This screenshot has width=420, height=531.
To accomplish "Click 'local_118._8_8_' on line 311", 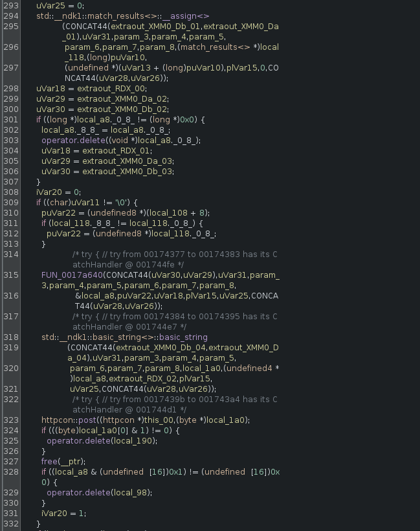I will click(x=83, y=223).
